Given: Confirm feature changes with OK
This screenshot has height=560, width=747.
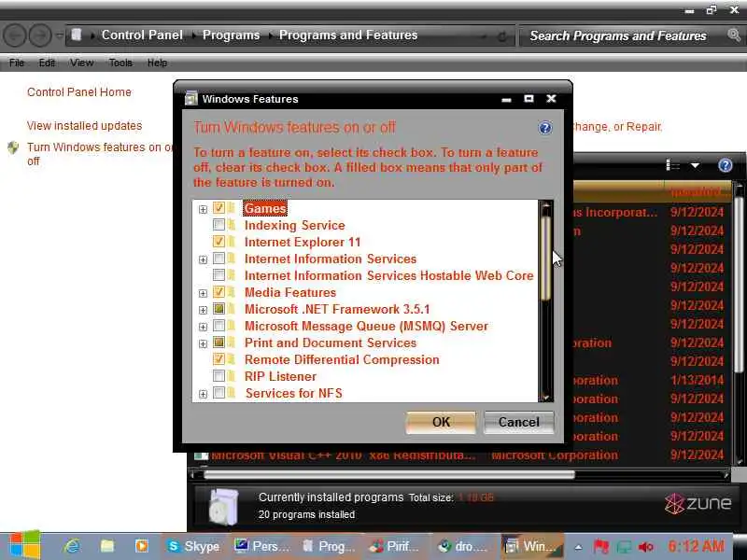Looking at the screenshot, I should (x=441, y=422).
